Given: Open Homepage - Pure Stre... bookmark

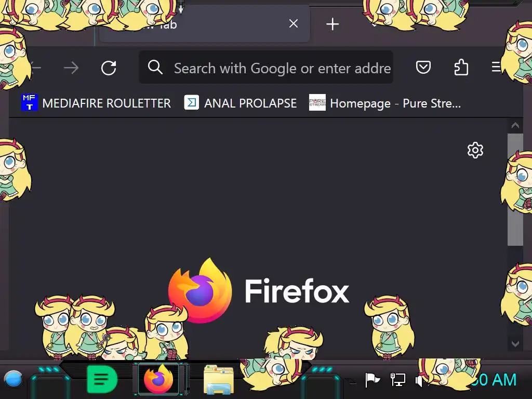Looking at the screenshot, I should pos(385,103).
